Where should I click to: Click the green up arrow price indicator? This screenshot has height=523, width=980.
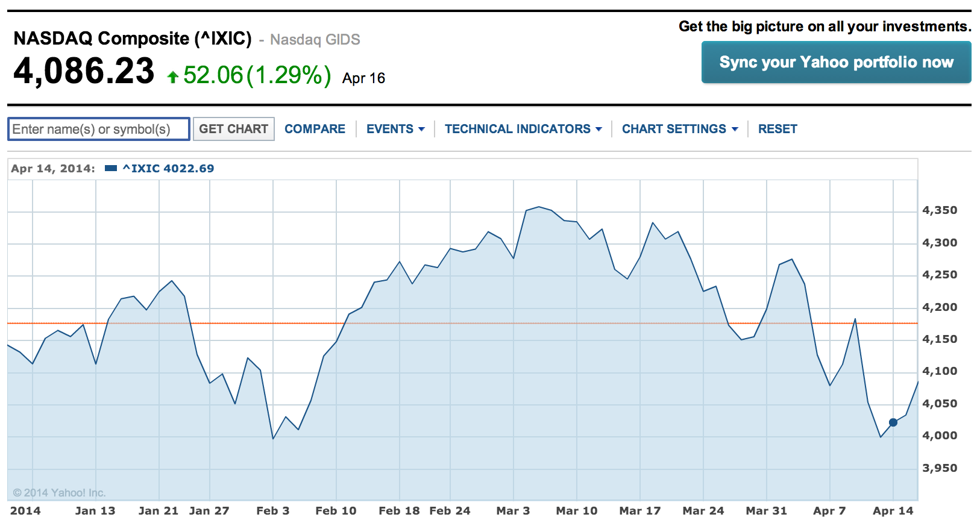pyautogui.click(x=173, y=77)
